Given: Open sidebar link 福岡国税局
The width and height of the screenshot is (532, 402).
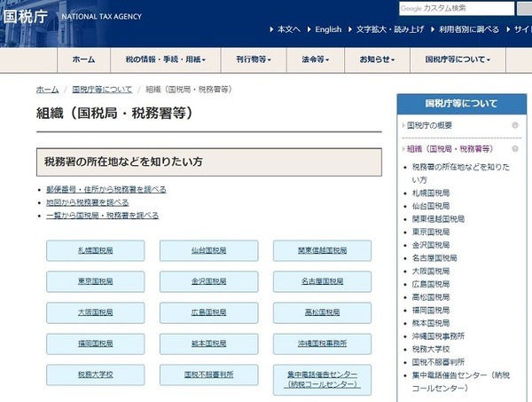Looking at the screenshot, I should (x=431, y=311).
